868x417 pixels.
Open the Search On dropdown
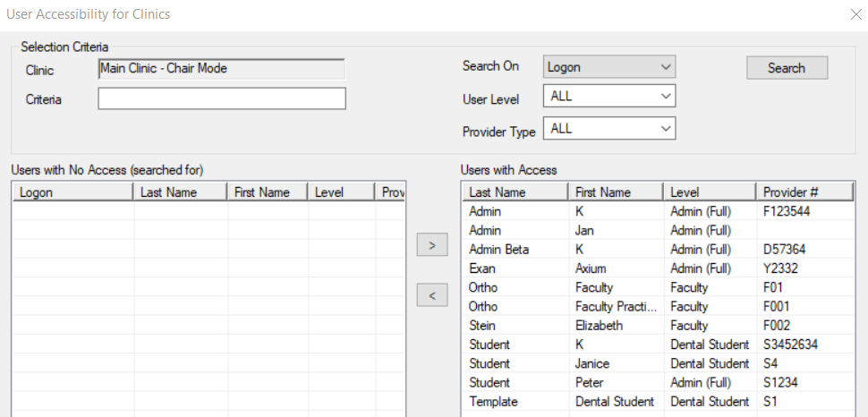point(609,67)
